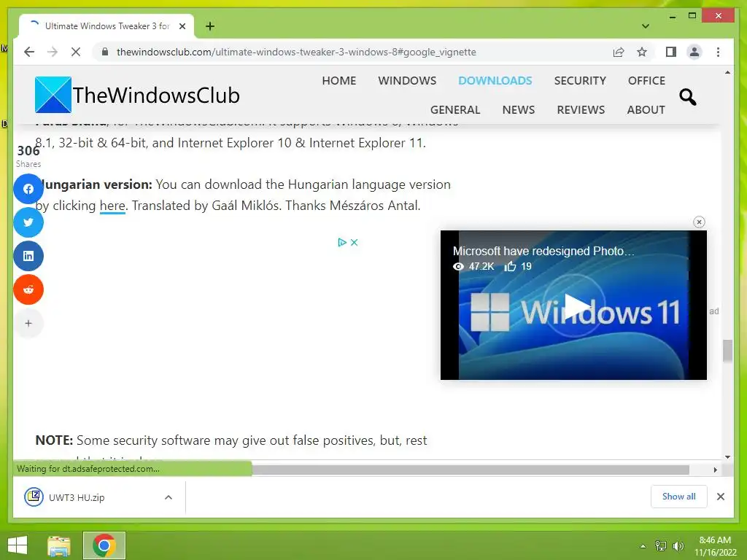Image resolution: width=747 pixels, height=560 pixels.
Task: Click the 306 Shares count
Action: [28, 156]
